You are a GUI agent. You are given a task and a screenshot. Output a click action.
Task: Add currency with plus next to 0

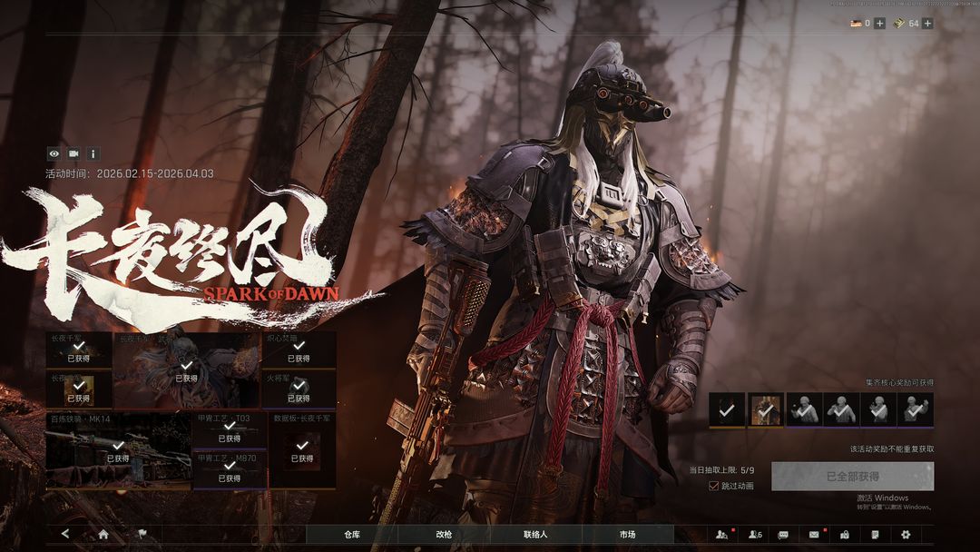coord(879,24)
